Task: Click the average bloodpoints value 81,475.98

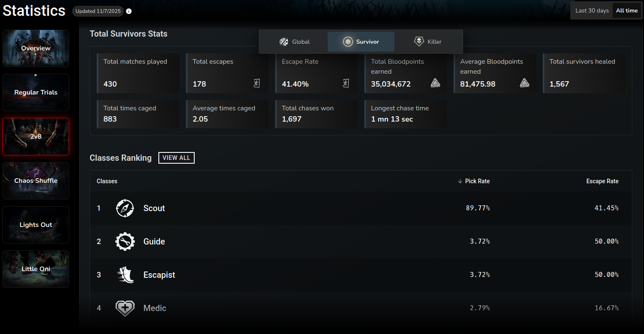Action: 478,84
